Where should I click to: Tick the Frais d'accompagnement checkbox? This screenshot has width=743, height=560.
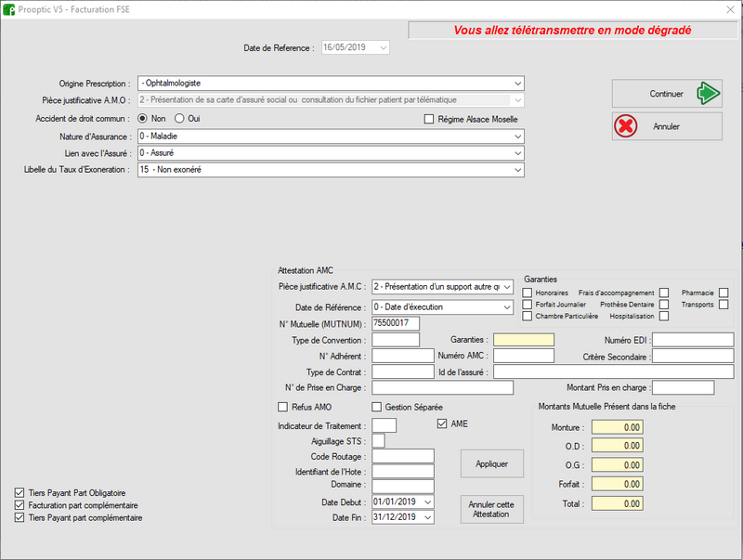[x=664, y=293]
